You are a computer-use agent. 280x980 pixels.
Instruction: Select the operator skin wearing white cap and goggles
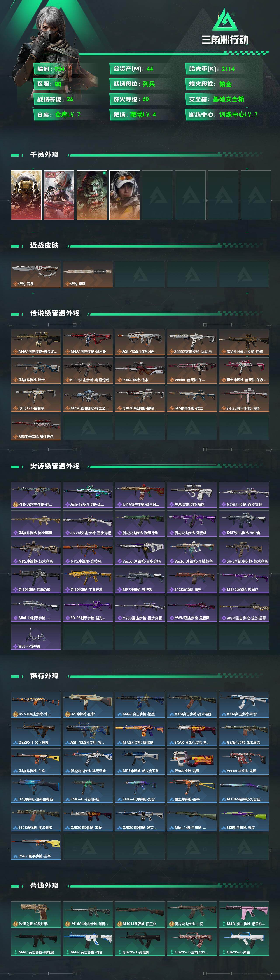point(124,195)
